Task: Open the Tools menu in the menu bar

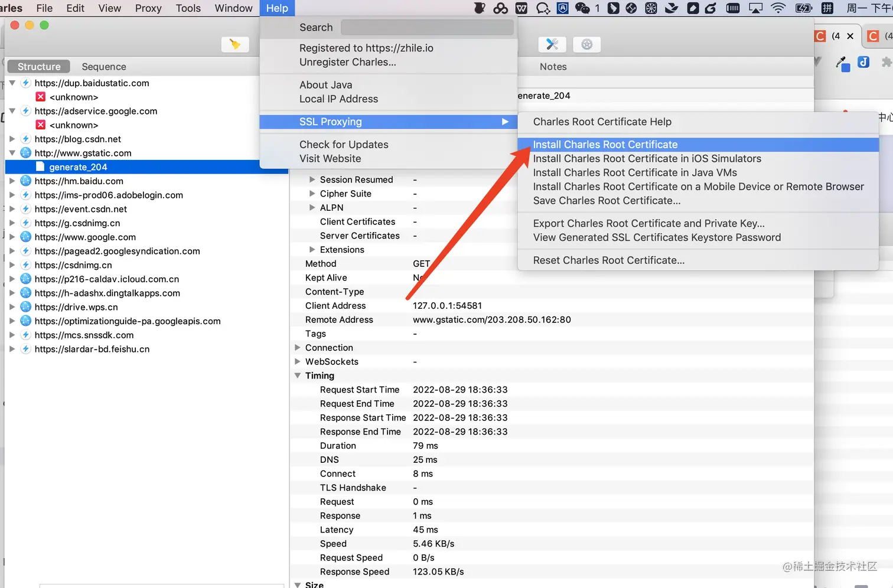Action: point(188,8)
